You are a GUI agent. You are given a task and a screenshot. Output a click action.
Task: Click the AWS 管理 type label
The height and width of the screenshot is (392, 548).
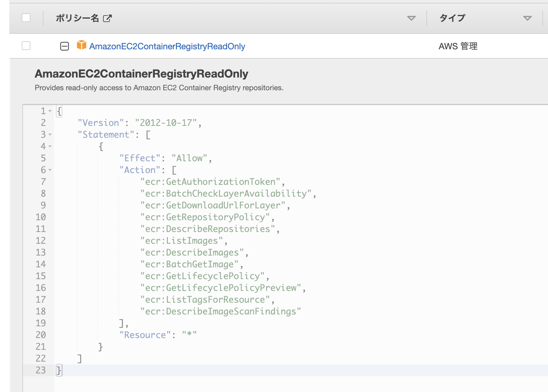coord(458,46)
